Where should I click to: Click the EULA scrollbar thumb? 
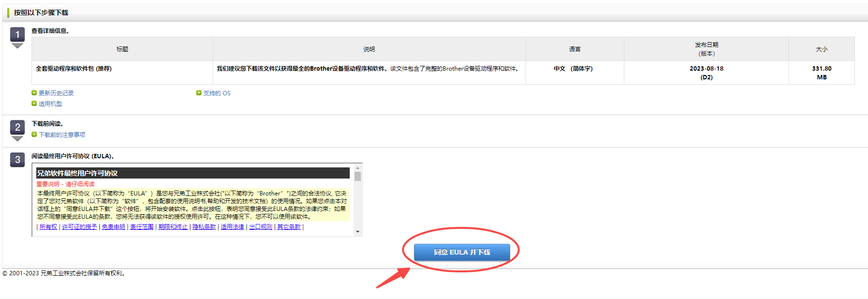point(357,176)
